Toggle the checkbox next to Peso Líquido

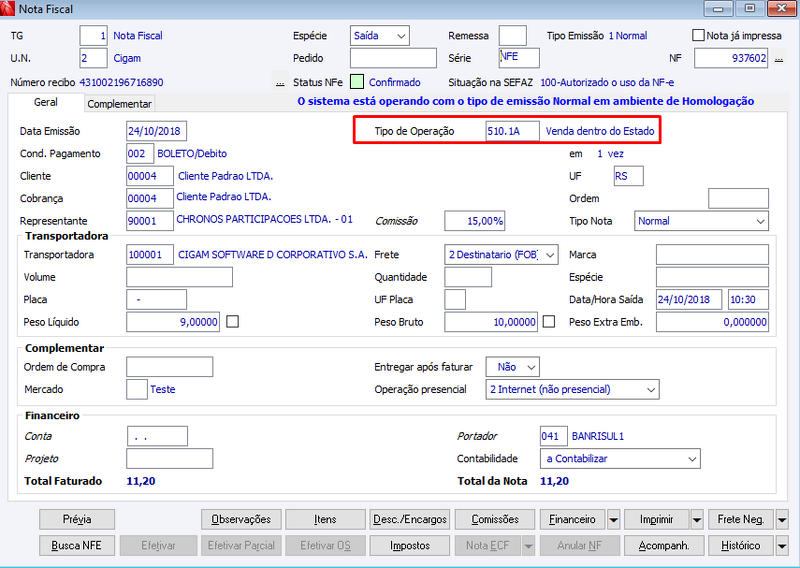(x=233, y=322)
